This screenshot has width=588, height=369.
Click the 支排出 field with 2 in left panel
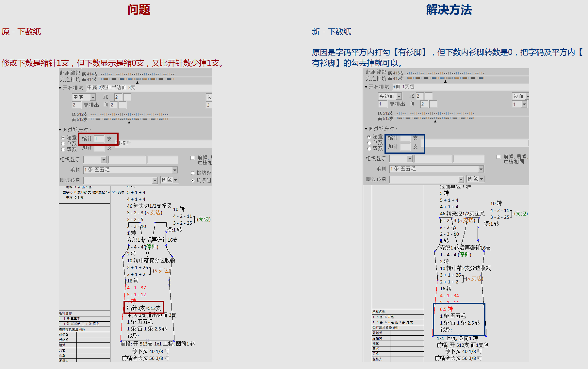76,105
